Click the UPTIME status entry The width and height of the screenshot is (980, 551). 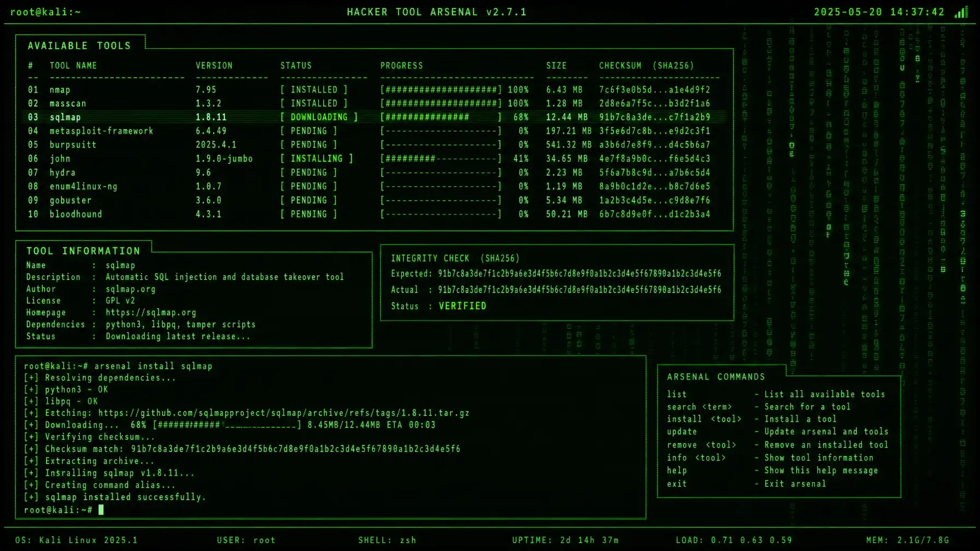[565, 541]
